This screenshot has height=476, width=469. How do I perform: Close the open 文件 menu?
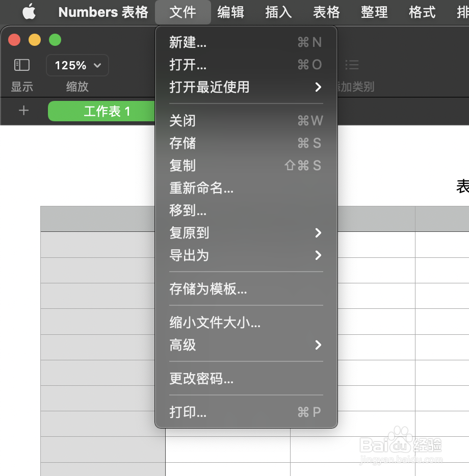183,12
